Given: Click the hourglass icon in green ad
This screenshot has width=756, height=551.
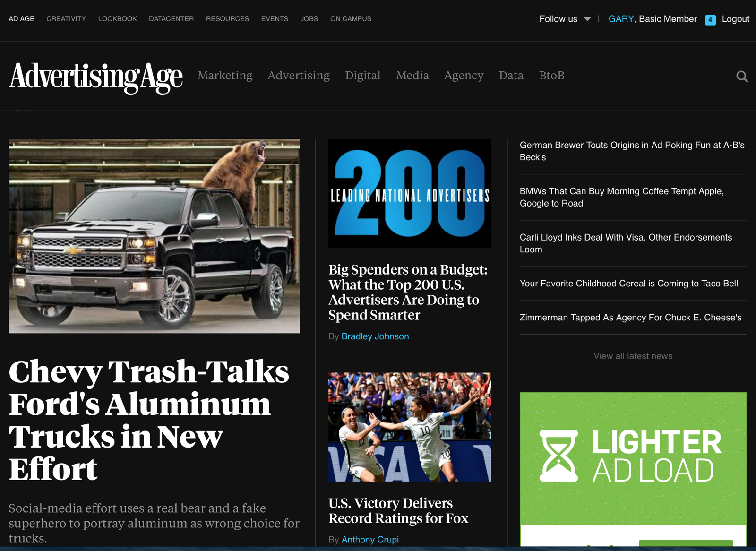Looking at the screenshot, I should (558, 456).
